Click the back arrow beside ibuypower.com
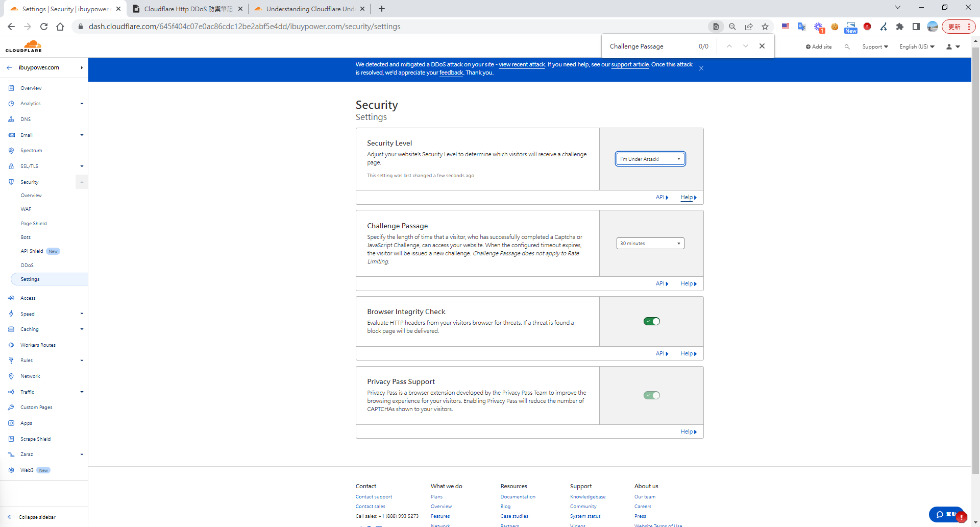Image resolution: width=980 pixels, height=527 pixels. 10,67
